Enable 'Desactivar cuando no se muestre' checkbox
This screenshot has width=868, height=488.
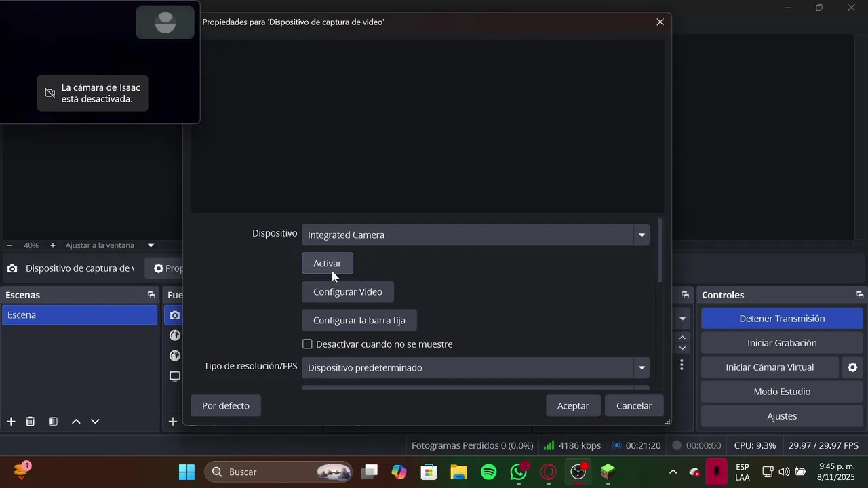tap(307, 344)
